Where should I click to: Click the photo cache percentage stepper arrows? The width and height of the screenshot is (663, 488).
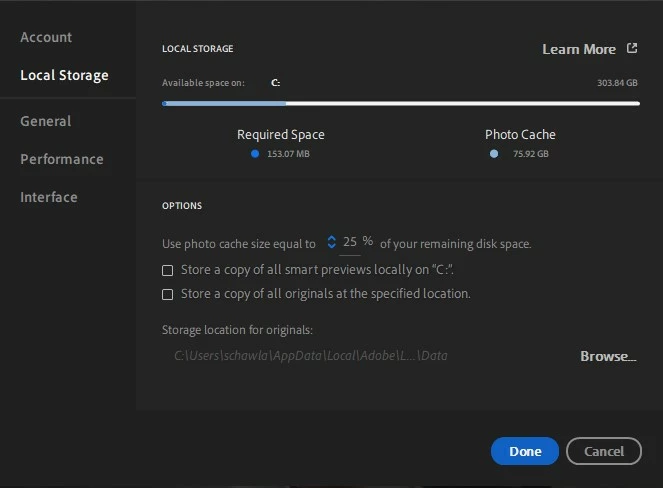pyautogui.click(x=332, y=242)
